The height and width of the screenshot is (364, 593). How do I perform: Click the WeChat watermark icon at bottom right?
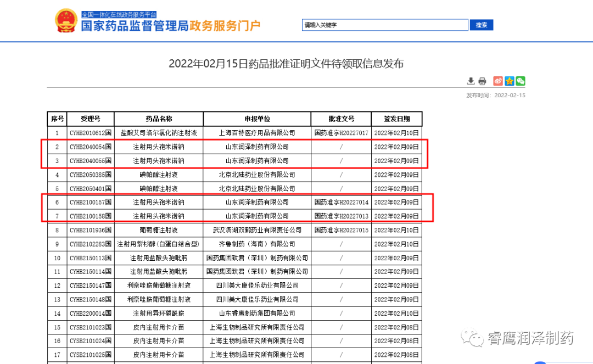pyautogui.click(x=472, y=338)
